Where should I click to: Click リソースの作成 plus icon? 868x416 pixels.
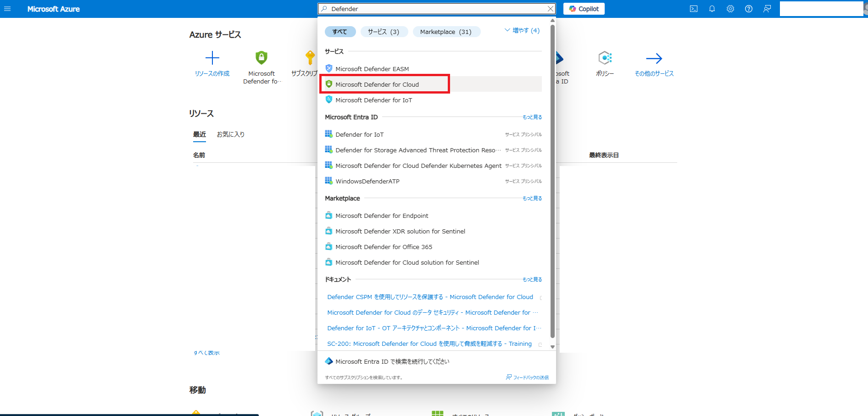click(212, 58)
